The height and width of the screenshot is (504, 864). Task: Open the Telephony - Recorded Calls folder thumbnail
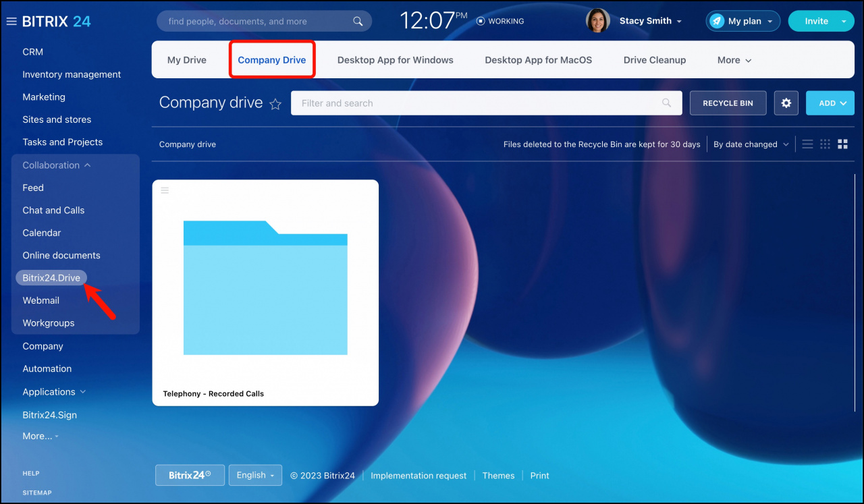tap(265, 287)
